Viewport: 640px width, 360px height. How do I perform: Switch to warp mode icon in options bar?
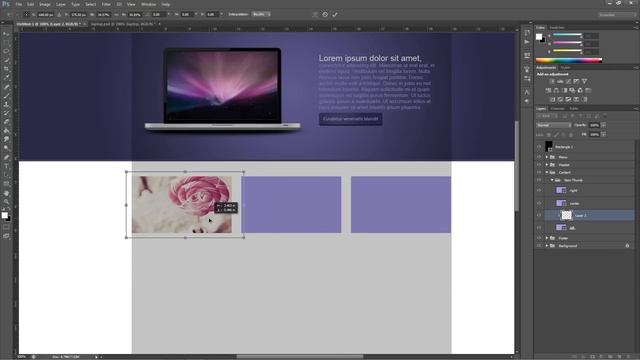[x=315, y=14]
